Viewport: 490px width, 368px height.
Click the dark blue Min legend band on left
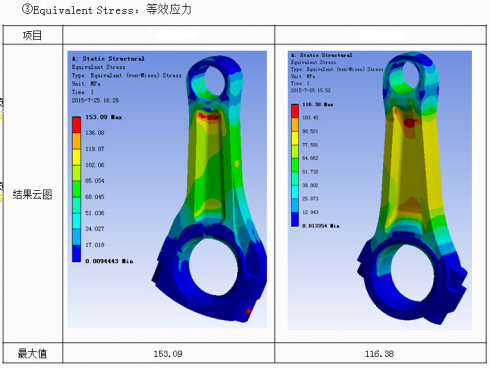(77, 253)
